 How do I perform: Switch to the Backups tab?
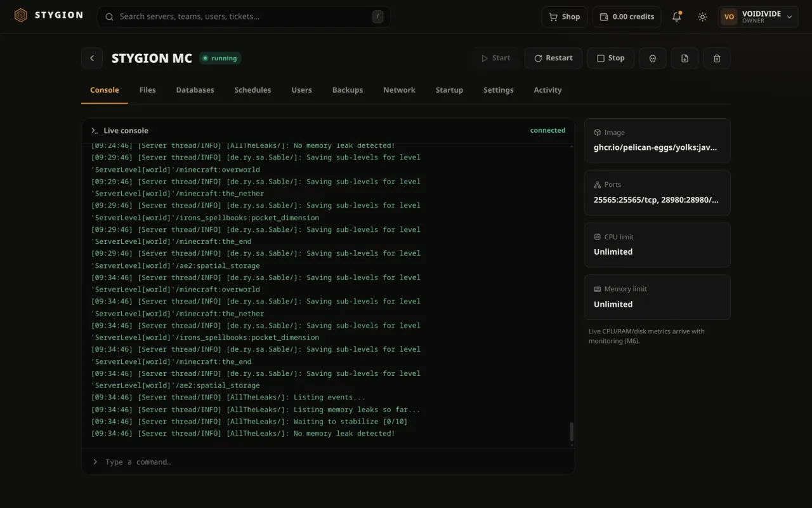tap(348, 90)
